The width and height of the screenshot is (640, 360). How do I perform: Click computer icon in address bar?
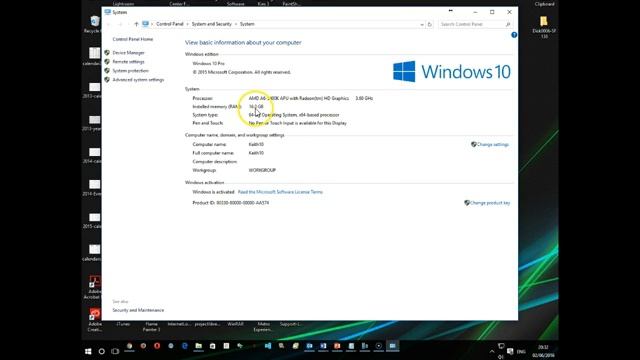coord(145,24)
